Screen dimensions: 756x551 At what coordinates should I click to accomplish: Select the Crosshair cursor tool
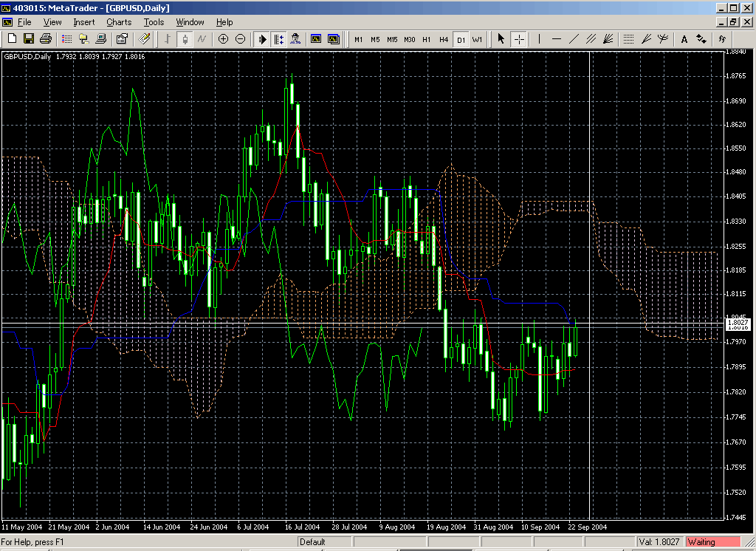click(519, 39)
